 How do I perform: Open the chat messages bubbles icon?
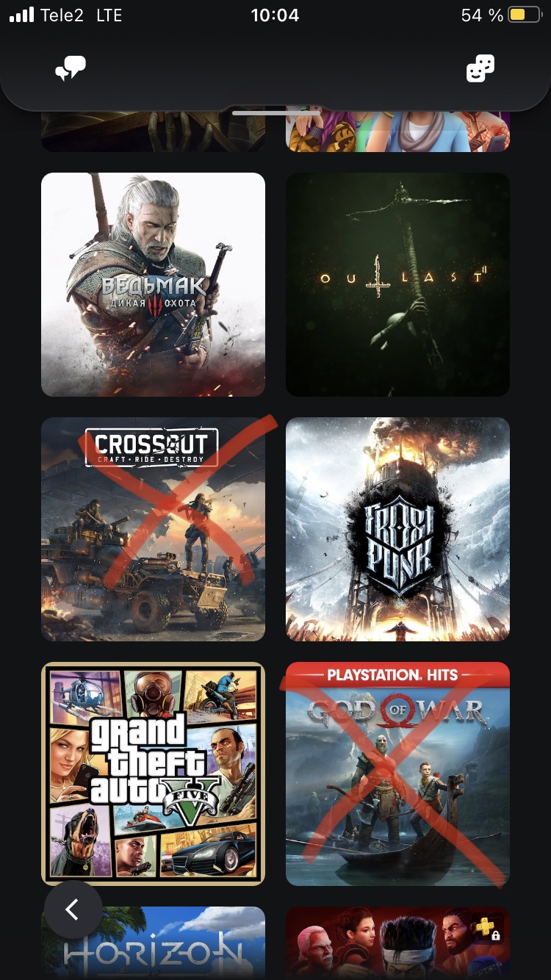pos(71,69)
